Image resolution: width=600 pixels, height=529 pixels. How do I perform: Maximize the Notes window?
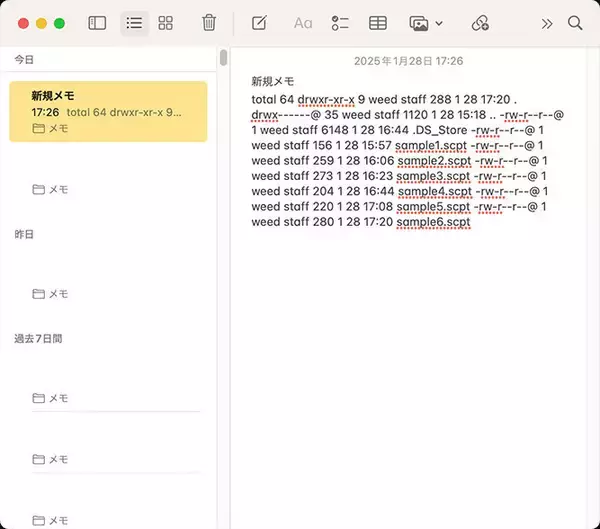coord(59,24)
